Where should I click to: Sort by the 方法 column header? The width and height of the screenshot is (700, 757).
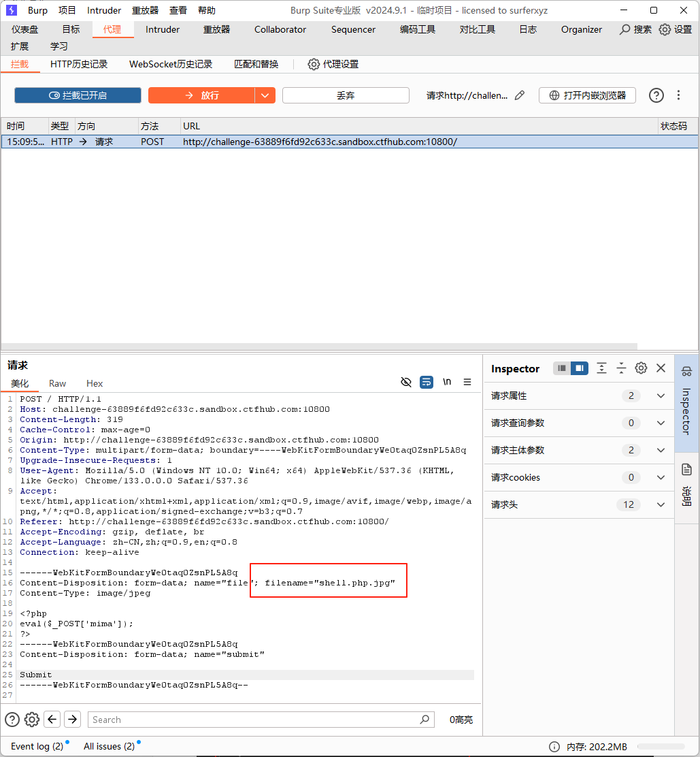(159, 126)
